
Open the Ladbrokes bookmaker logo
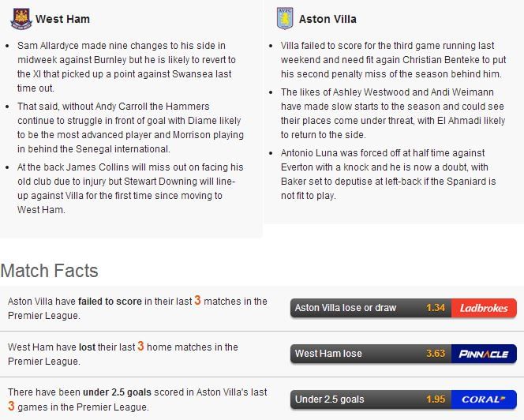484,308
